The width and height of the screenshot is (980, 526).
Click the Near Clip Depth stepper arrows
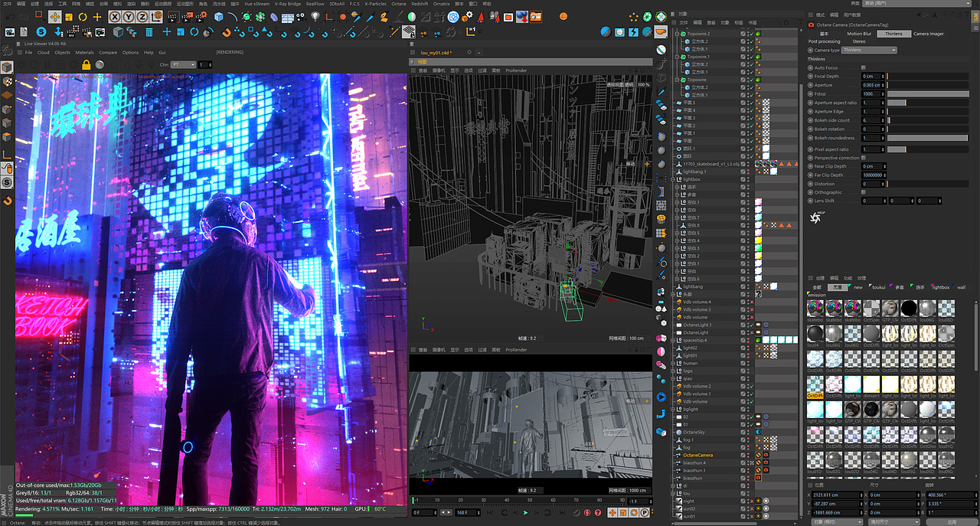point(884,166)
